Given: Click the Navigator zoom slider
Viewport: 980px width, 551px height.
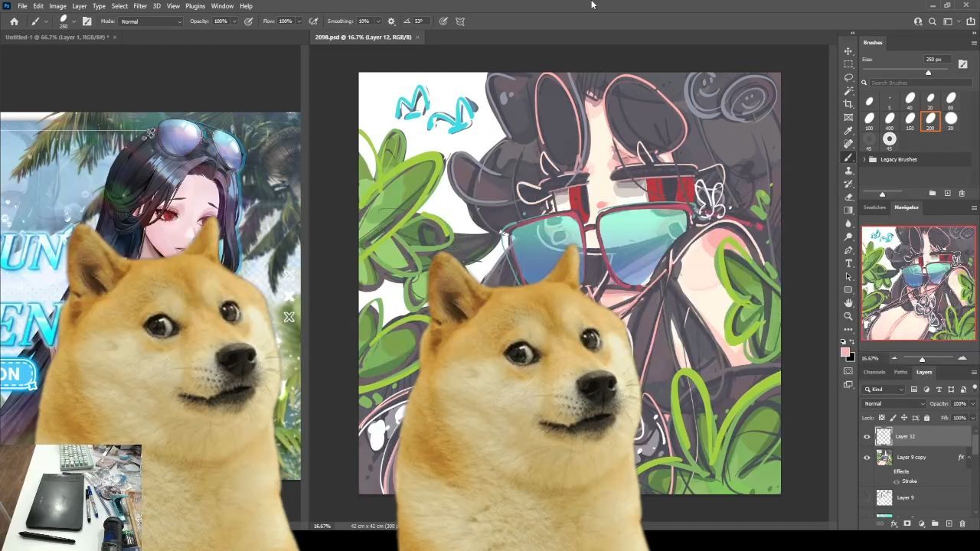Looking at the screenshot, I should [x=922, y=358].
